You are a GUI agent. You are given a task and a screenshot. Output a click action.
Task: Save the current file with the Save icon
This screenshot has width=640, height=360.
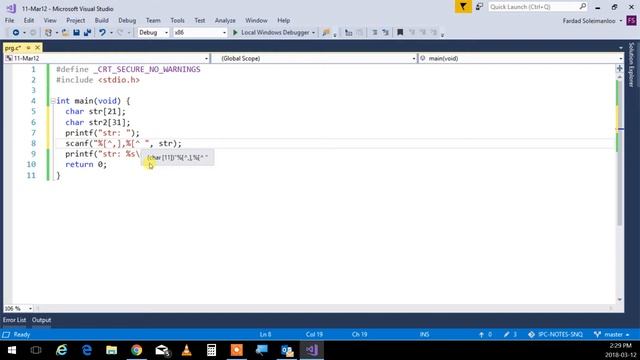coord(76,32)
